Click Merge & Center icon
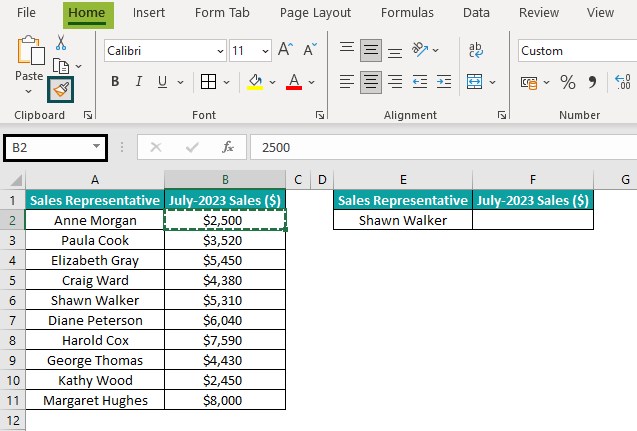The image size is (637, 431). 474,82
